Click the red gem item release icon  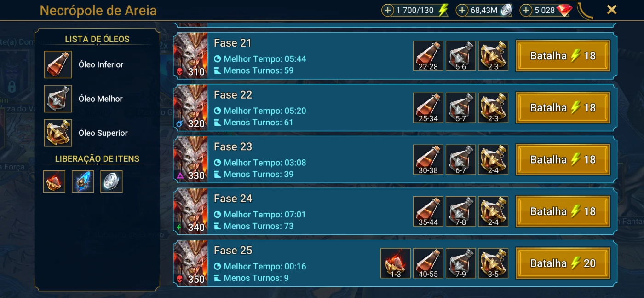tap(54, 181)
